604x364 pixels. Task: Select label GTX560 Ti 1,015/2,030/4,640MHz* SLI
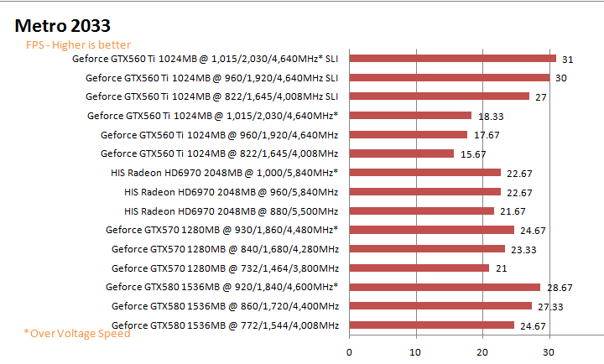(x=205, y=59)
